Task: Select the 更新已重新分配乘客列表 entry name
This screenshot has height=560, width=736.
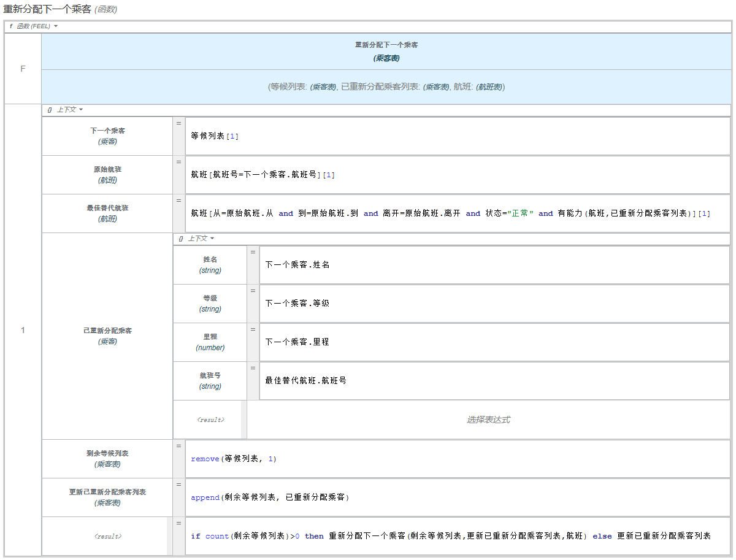Action: (107, 497)
